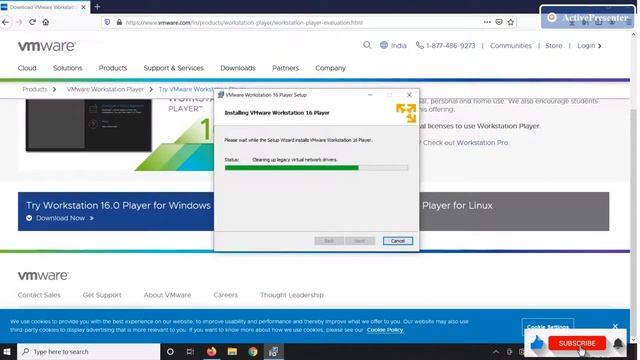This screenshot has width=640, height=360.
Task: Click the Type here to search box
Action: (x=89, y=351)
